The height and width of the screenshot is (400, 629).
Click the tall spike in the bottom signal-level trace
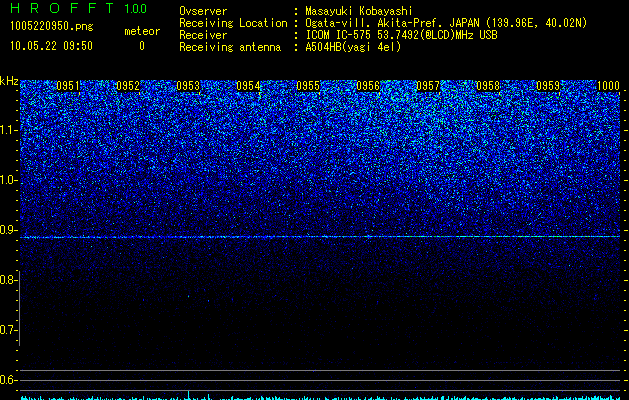pyautogui.click(x=189, y=394)
